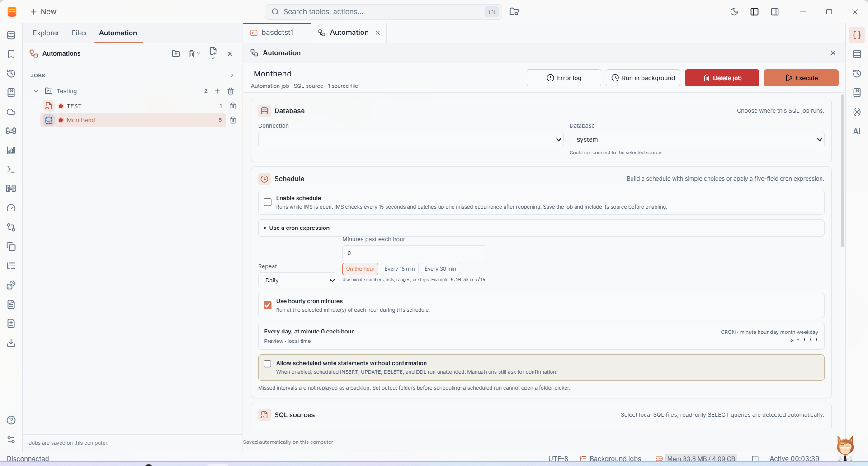
Task: Click the vertical scrollbar of Automation pane
Action: pos(842,171)
